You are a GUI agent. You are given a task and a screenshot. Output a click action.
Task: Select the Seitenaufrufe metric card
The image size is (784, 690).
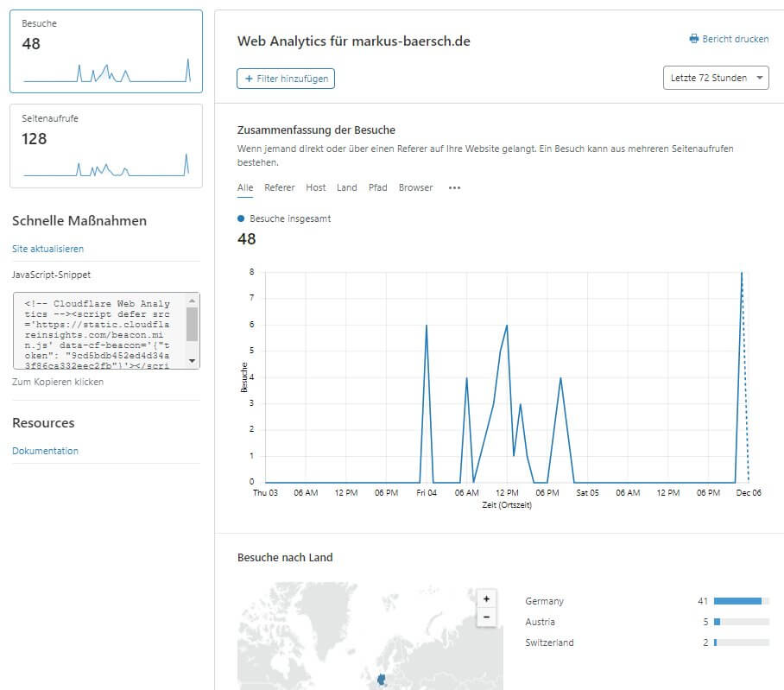coord(105,146)
